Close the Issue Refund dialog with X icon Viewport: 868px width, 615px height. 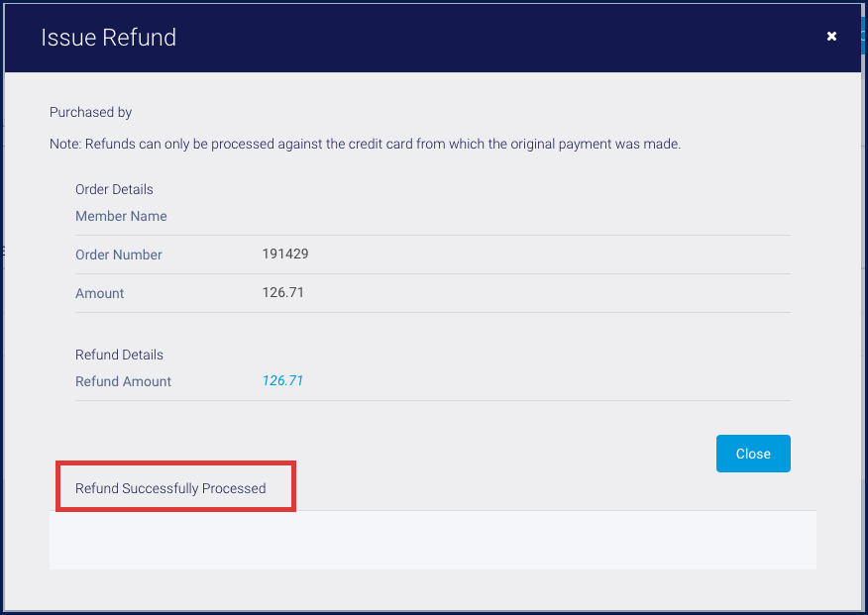(831, 37)
